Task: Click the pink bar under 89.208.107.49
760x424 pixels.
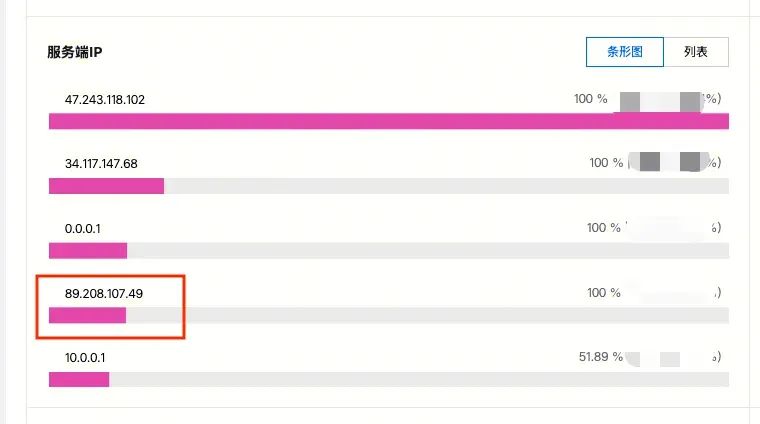Action: (x=87, y=315)
